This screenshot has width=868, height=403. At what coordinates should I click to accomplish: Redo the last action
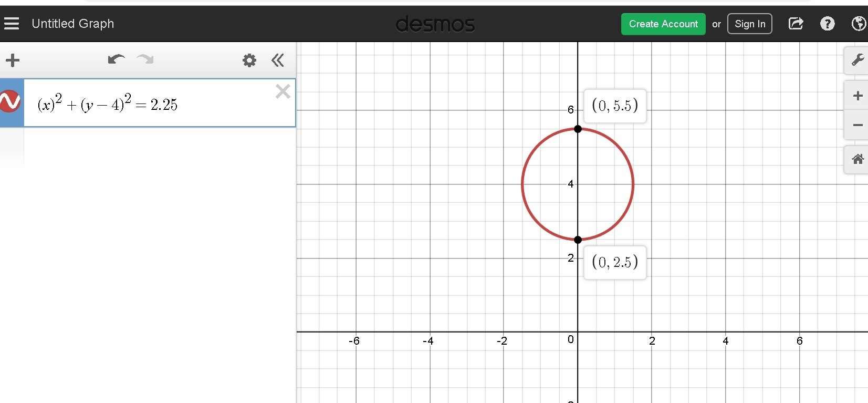click(145, 59)
